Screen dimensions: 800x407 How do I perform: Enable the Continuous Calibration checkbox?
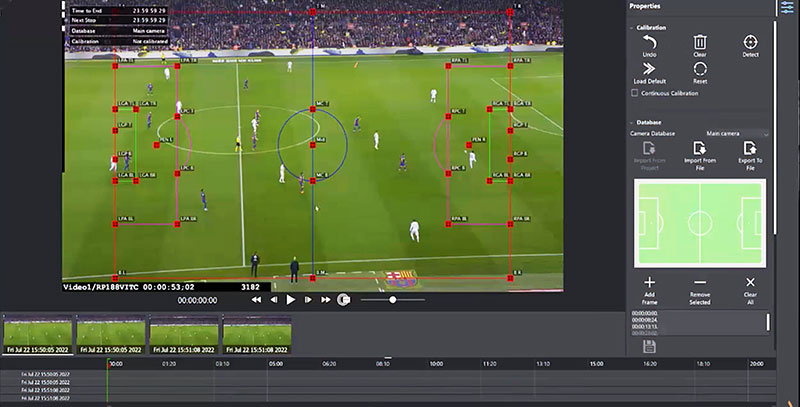tap(635, 93)
